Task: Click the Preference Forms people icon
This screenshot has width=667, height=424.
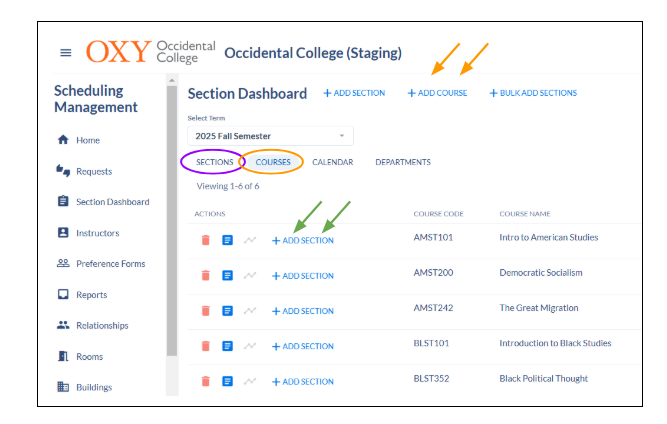Action: 63,263
